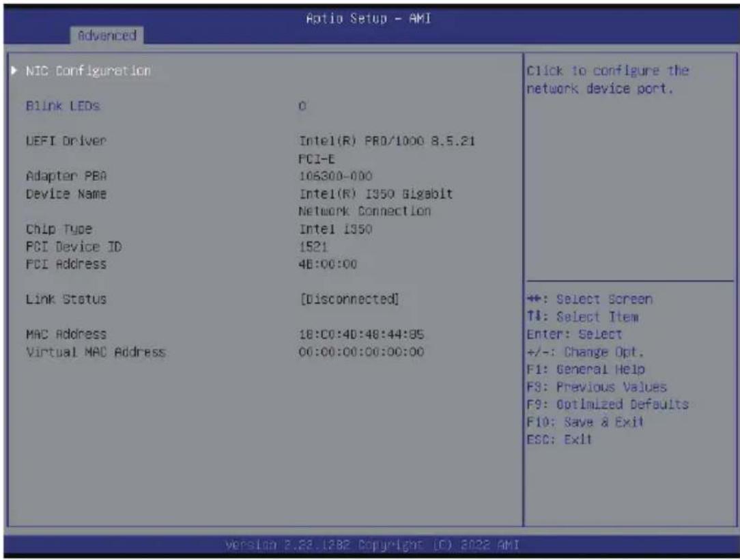The image size is (740, 560).
Task: Select the Adapter PBA label
Action: click(x=66, y=176)
